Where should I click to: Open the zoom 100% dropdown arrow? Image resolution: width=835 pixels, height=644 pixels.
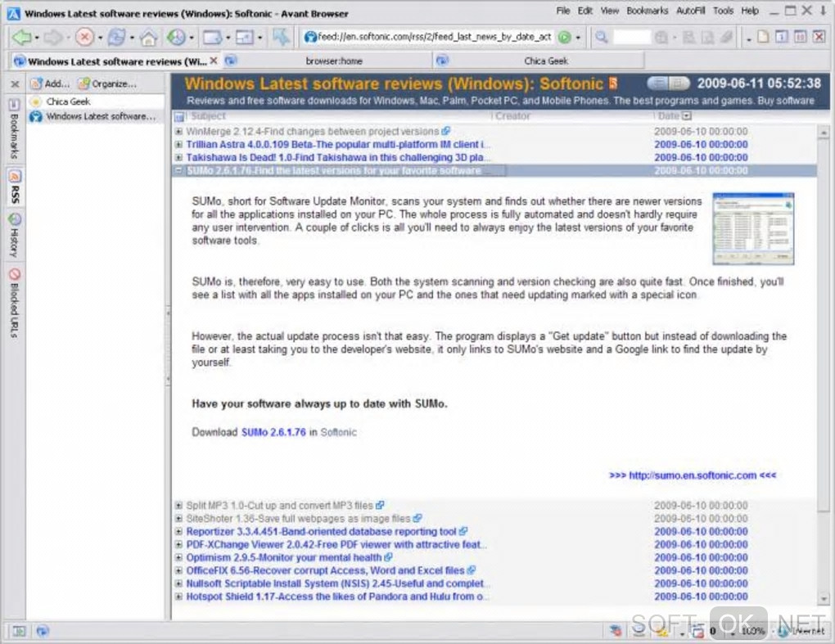pos(733,633)
